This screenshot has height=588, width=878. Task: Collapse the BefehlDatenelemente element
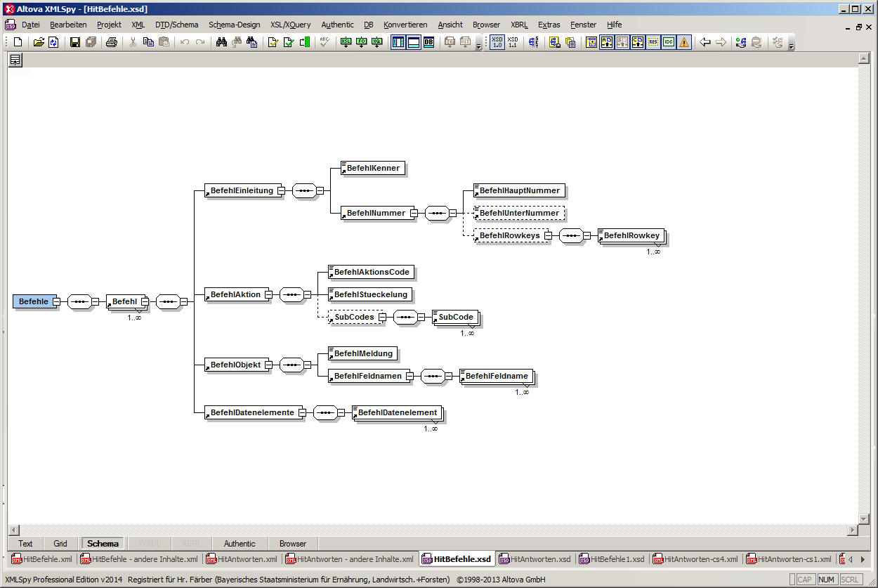pyautogui.click(x=301, y=412)
